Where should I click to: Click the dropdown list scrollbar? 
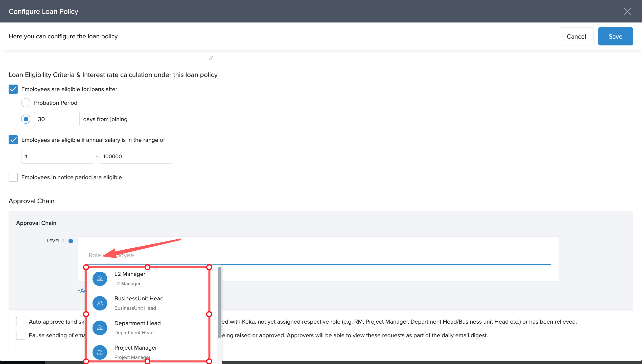pos(219,302)
